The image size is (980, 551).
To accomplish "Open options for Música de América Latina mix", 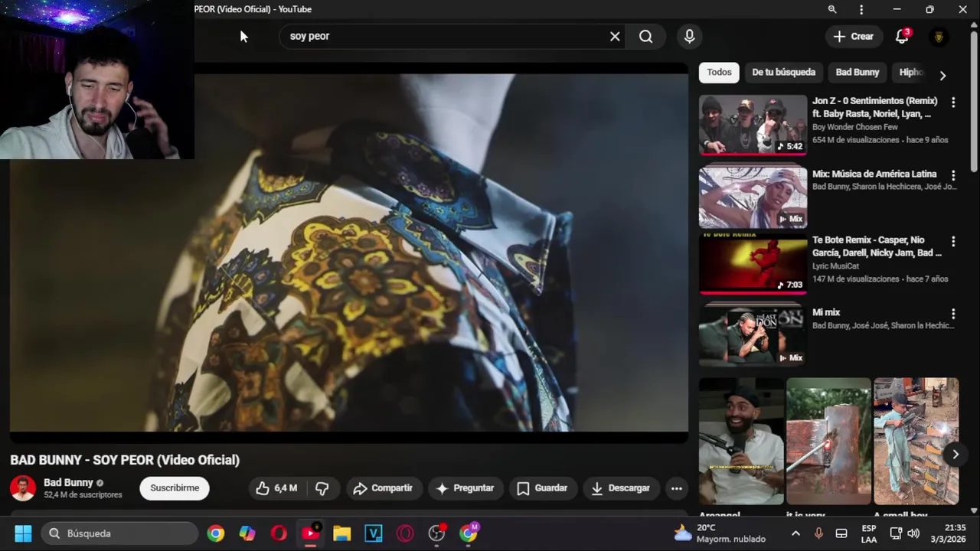I will click(x=953, y=175).
